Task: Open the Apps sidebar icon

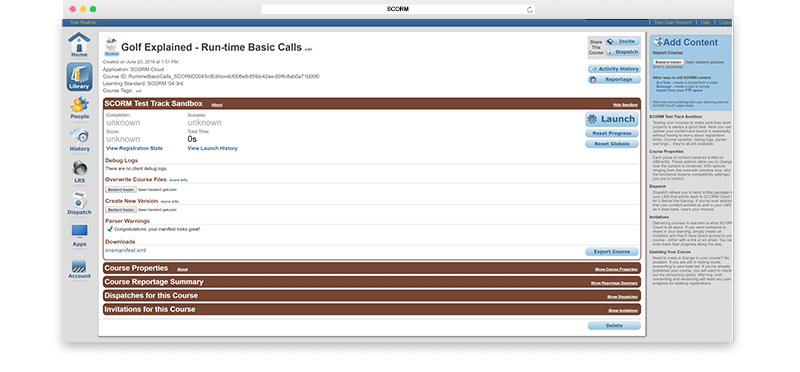Action: point(79,235)
